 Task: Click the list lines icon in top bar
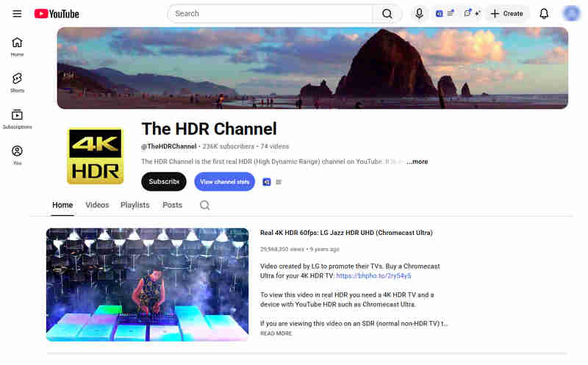451,13
